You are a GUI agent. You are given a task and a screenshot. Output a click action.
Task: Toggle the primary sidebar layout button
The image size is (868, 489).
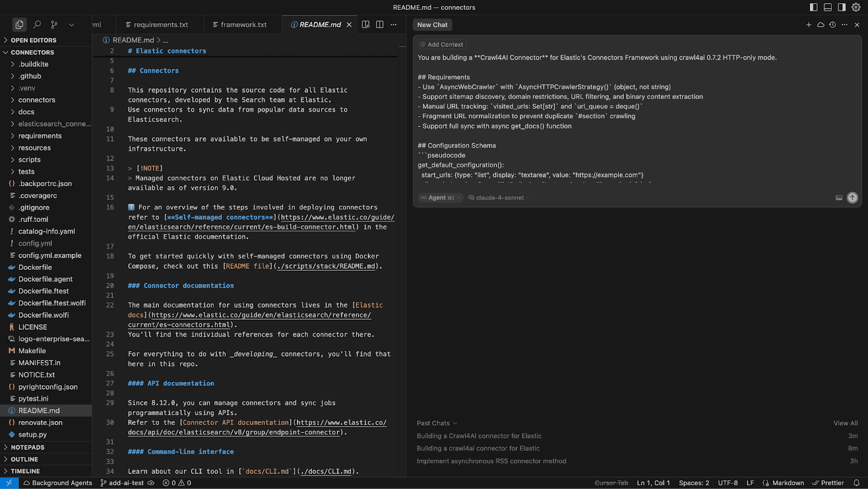coord(814,7)
